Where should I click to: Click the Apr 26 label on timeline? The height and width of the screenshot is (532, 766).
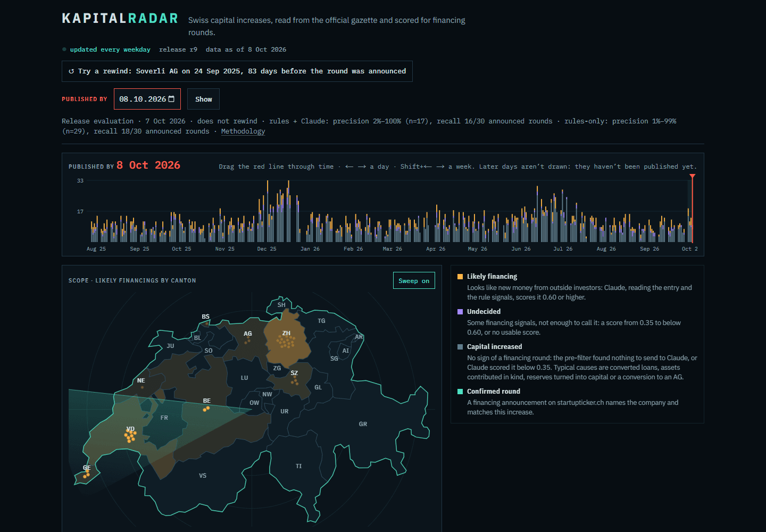(x=436, y=249)
